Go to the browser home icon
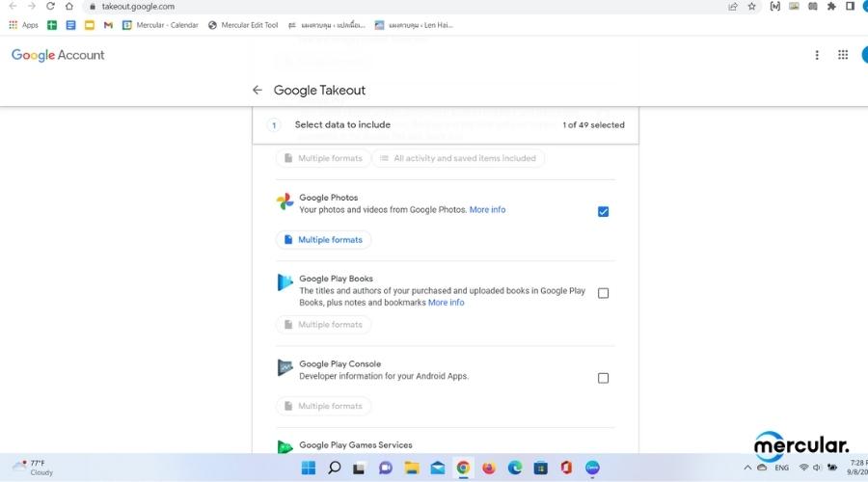 (x=69, y=6)
